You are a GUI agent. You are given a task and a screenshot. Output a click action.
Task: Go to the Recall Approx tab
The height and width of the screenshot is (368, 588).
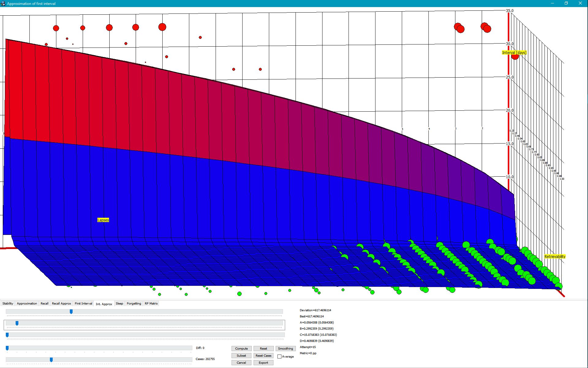(x=62, y=304)
